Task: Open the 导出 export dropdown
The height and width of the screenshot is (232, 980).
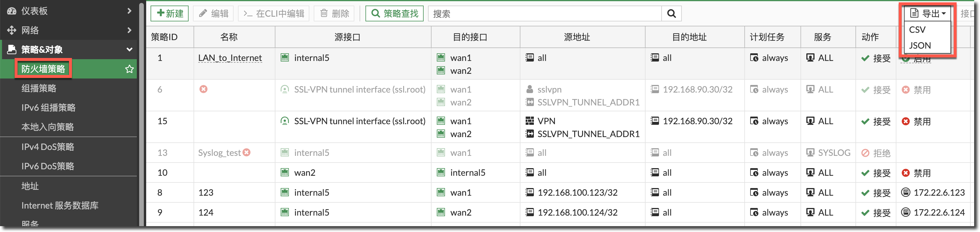Action: click(x=927, y=14)
